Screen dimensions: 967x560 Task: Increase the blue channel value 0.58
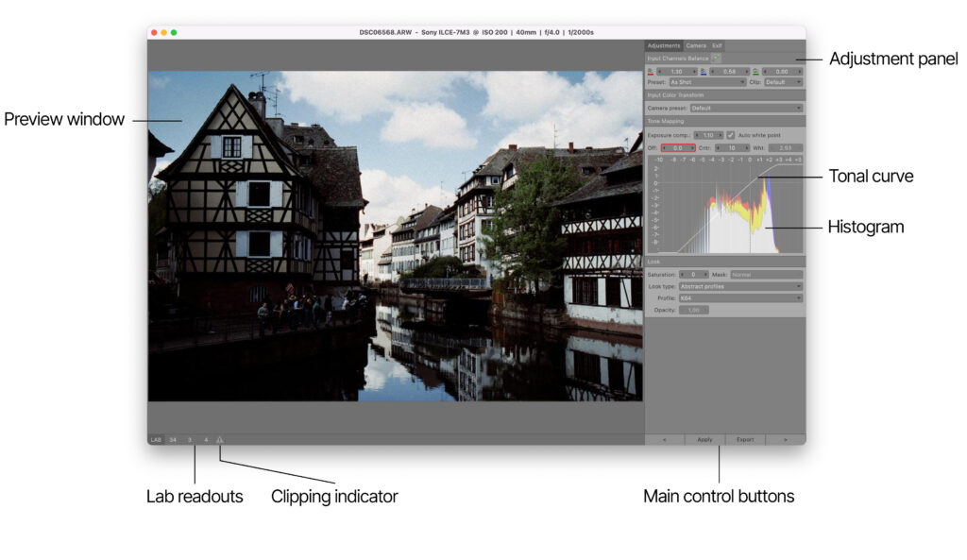click(x=747, y=72)
